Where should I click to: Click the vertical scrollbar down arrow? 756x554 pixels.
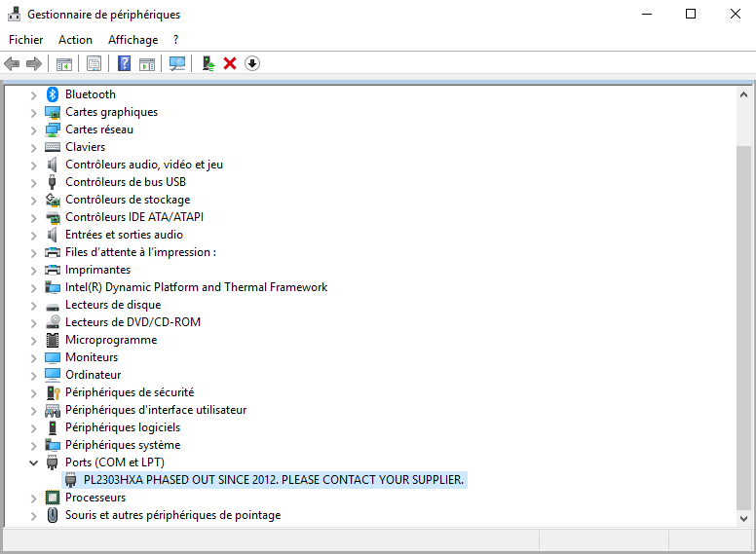pos(743,519)
